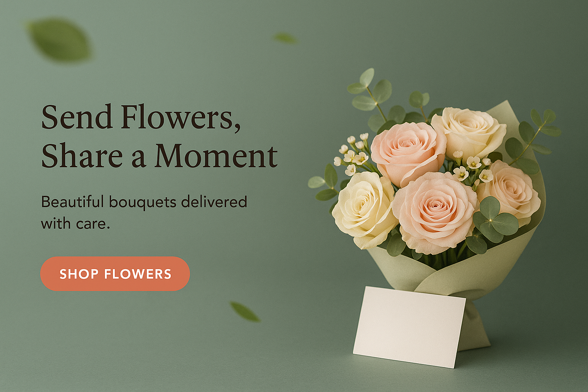Viewport: 588px width, 392px height.
Task: Click the largest blurred green leaf
Action: click(x=59, y=40)
